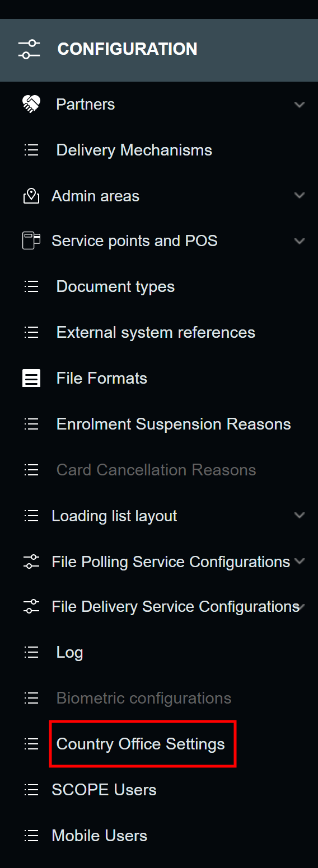Viewport: 318px width, 868px height.
Task: Click the map pin icon for Admin areas
Action: [31, 196]
